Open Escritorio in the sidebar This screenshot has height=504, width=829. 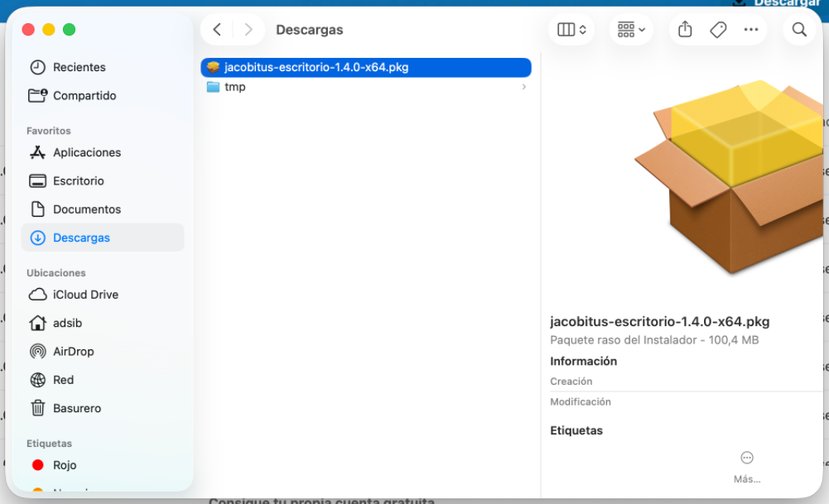click(103, 180)
